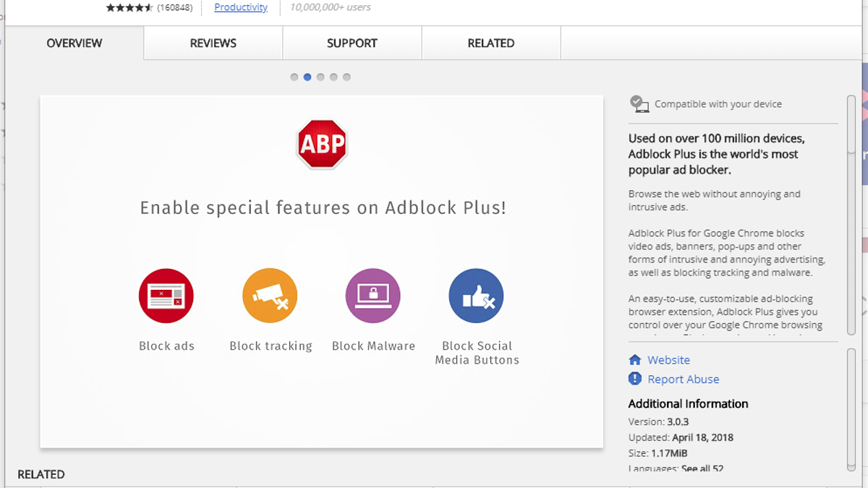Click the Compatible with your device checkmark icon
The width and height of the screenshot is (868, 488).
pyautogui.click(x=639, y=104)
